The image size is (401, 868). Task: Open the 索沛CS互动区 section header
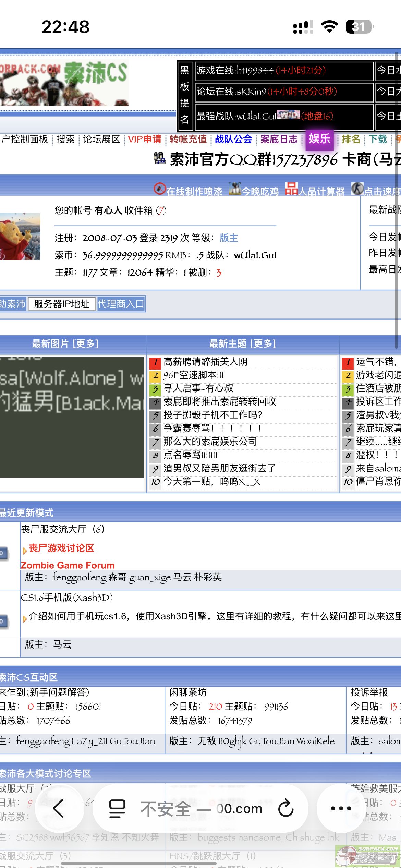pos(29,677)
